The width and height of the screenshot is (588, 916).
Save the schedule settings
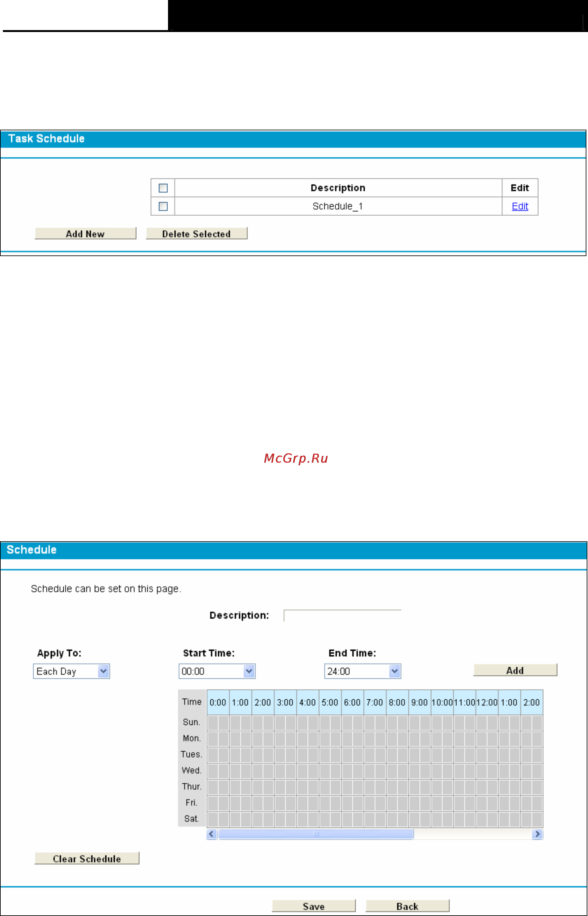tap(313, 906)
